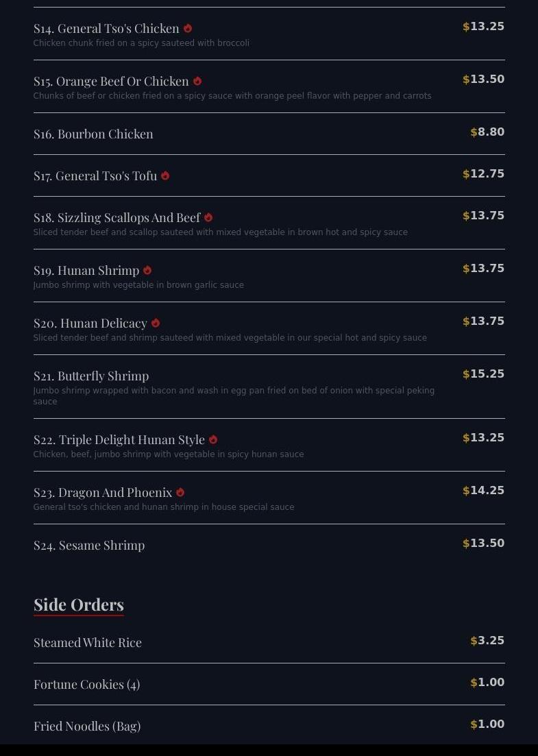Click the flame icon beside Hunan Delicacy
The image size is (538, 756).
coord(156,324)
